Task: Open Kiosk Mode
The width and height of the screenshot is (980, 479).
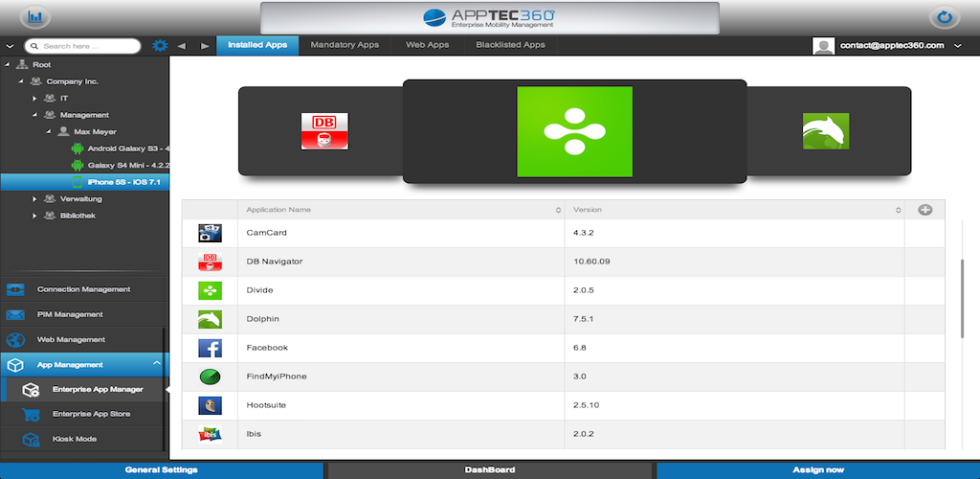Action: [x=75, y=440]
